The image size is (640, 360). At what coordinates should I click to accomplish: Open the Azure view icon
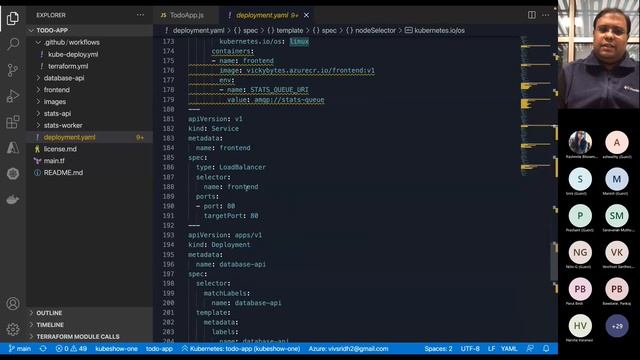click(x=13, y=148)
